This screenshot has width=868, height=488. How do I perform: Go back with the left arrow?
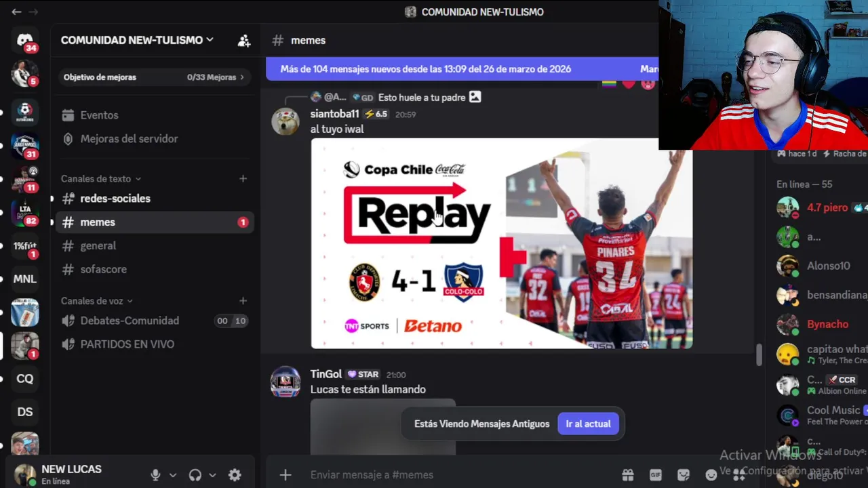(x=16, y=12)
